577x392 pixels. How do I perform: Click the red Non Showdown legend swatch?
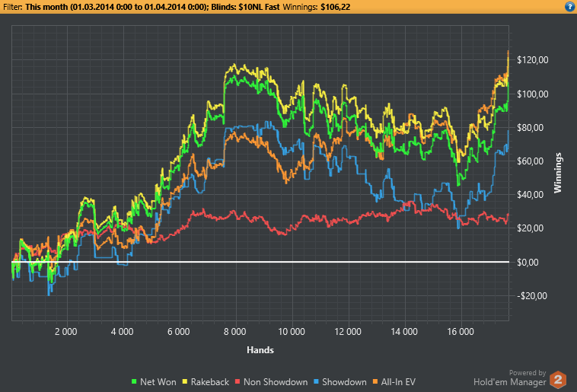[x=237, y=381]
